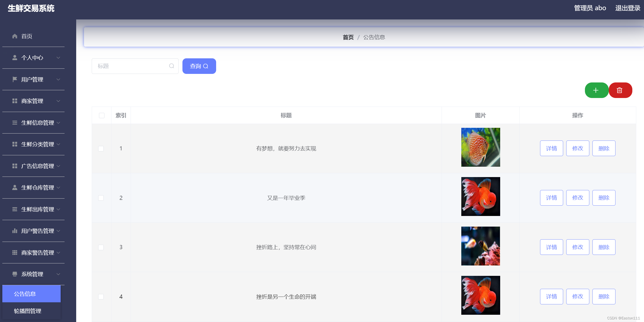
Task: Expand the 个人中心 menu chevron
Action: [x=58, y=58]
